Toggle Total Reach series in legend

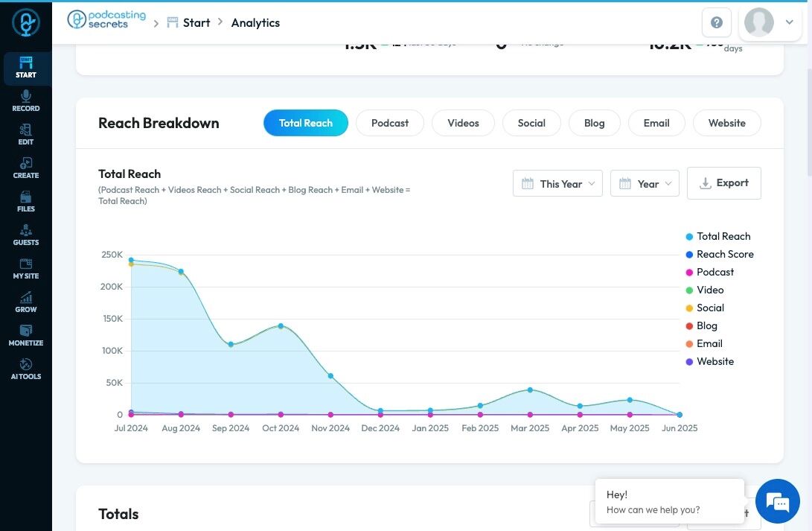click(x=717, y=236)
